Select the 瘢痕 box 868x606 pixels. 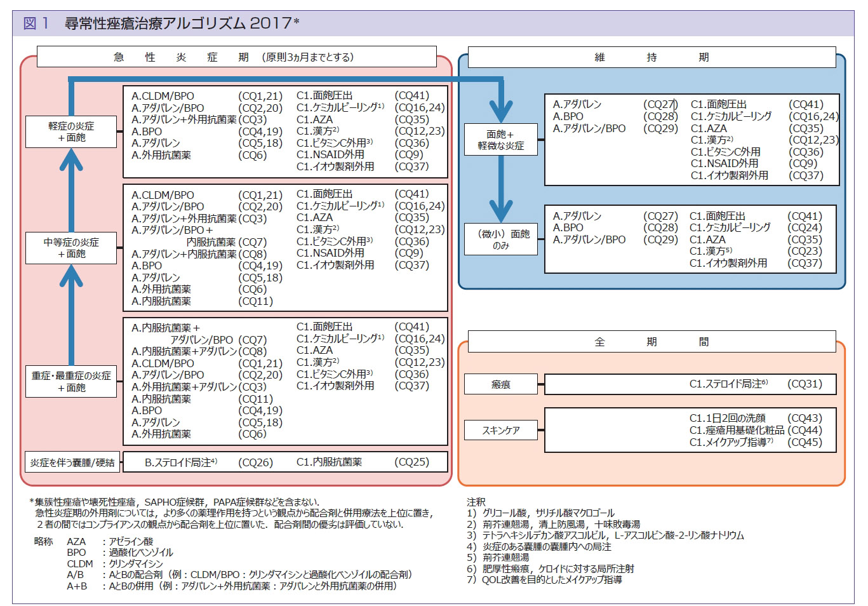click(x=501, y=384)
